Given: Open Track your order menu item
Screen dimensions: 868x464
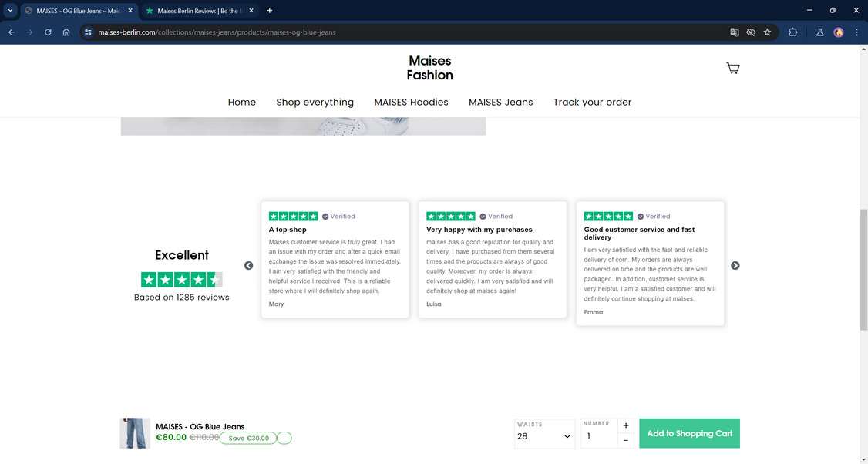Looking at the screenshot, I should (x=592, y=102).
